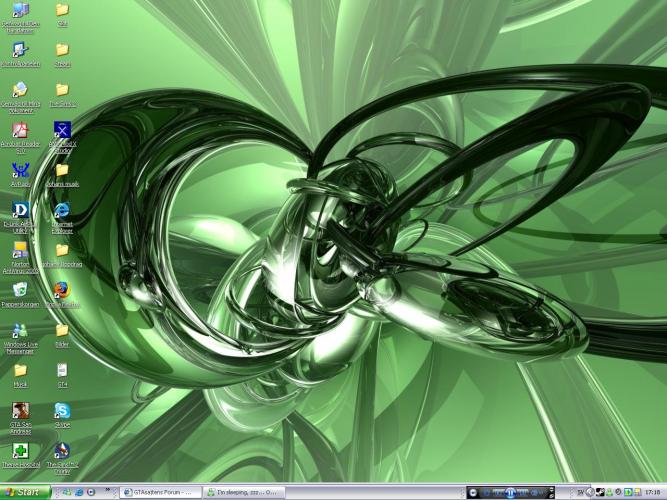Launch Theme Hospital desktop shortcut

(x=20, y=451)
